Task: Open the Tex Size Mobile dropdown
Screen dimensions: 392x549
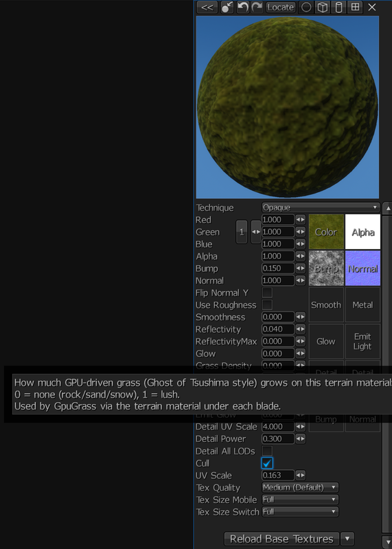Action: tap(300, 500)
